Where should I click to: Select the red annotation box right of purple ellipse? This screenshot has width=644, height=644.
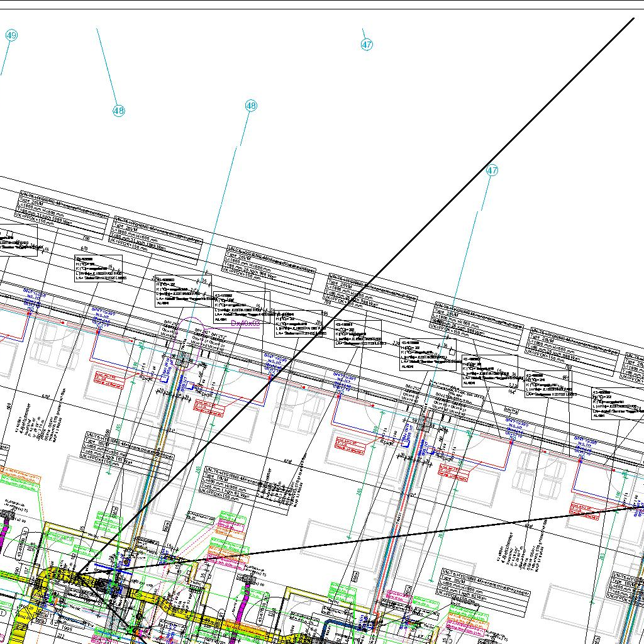point(209,407)
